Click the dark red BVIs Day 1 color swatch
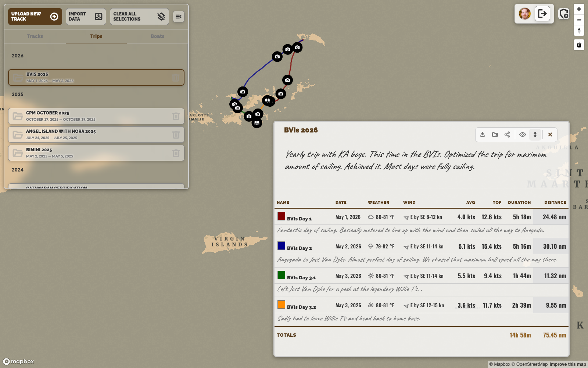The image size is (588, 368). coord(281,216)
